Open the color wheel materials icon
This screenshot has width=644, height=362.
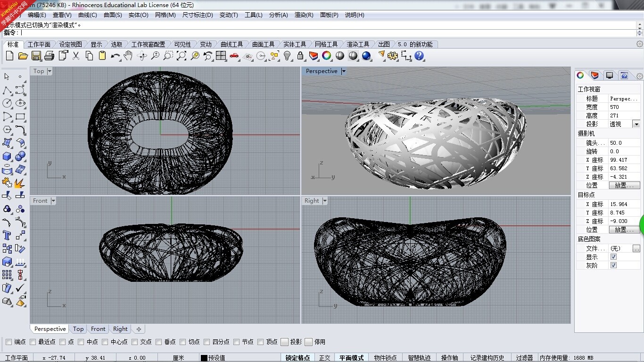tap(326, 56)
